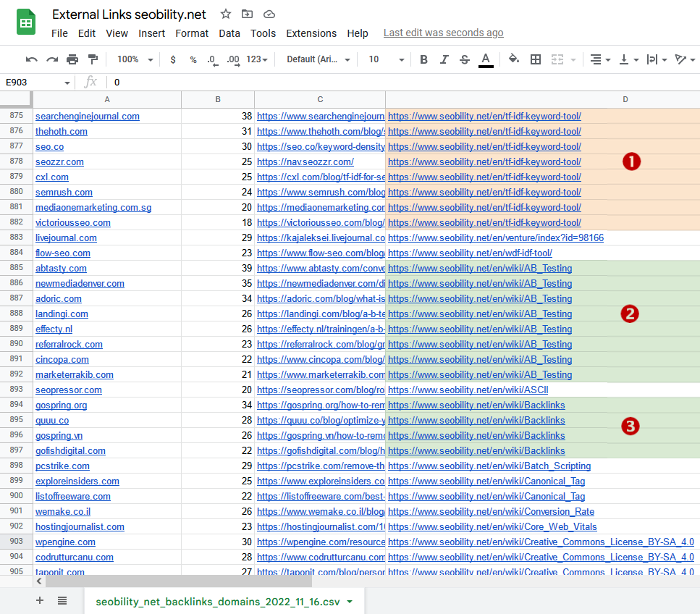Screen dimensions: 700x614
Task: Apply borders using the borders icon
Action: [x=534, y=59]
